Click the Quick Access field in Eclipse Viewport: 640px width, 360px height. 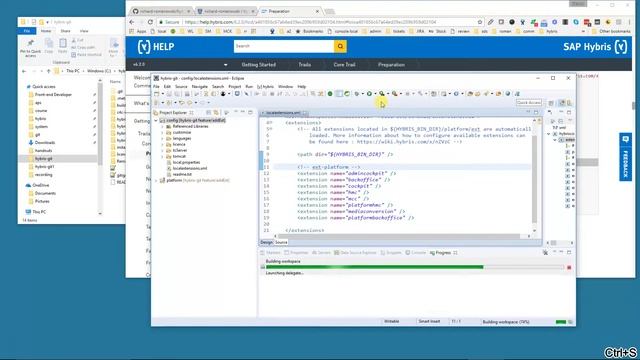click(x=529, y=103)
